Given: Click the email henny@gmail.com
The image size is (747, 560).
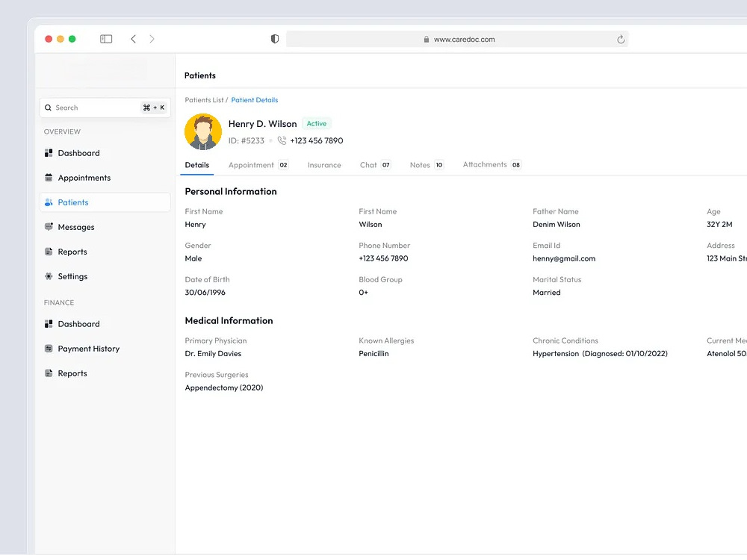Looking at the screenshot, I should pyautogui.click(x=564, y=258).
